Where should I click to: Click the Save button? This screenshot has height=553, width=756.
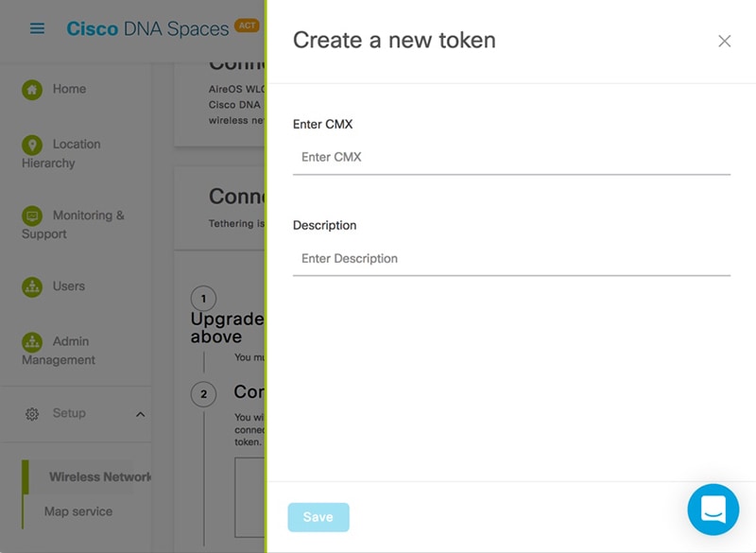[318, 517]
